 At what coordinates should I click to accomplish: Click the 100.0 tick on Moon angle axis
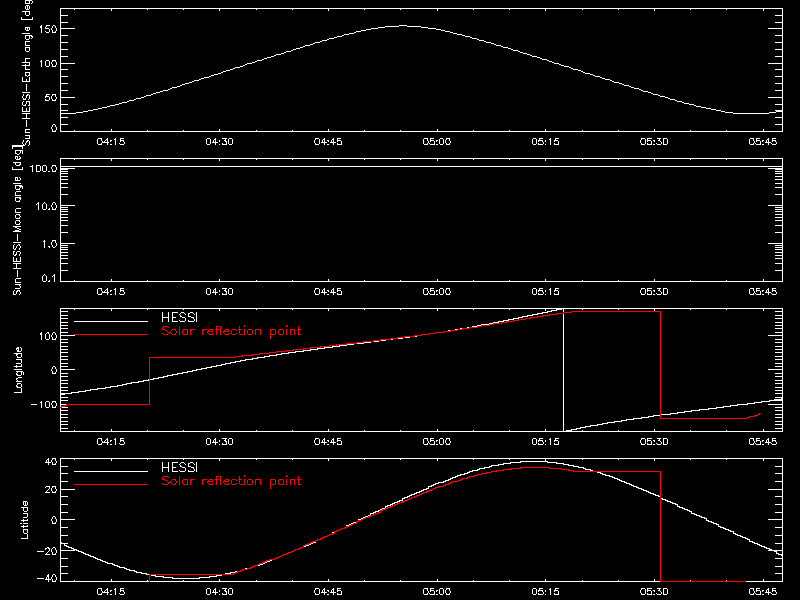43,168
